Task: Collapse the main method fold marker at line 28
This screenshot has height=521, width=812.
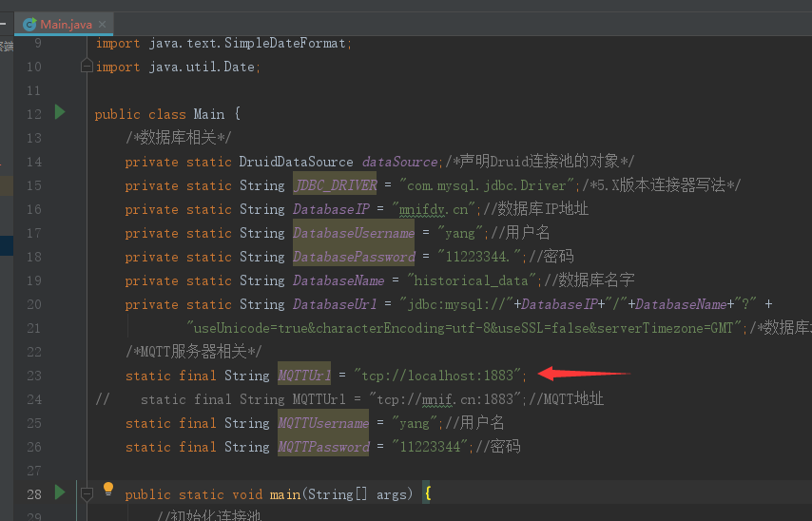Action: tap(87, 494)
